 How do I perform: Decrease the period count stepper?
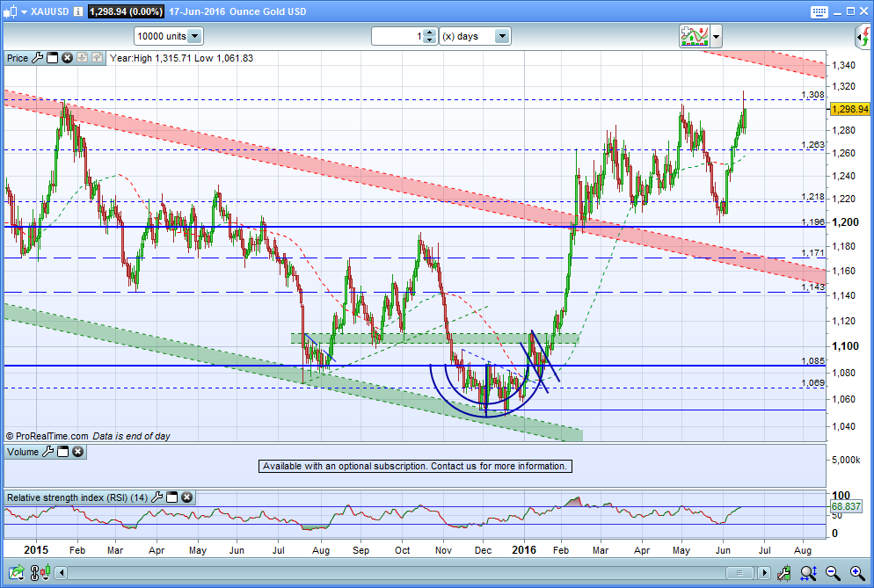[428, 40]
